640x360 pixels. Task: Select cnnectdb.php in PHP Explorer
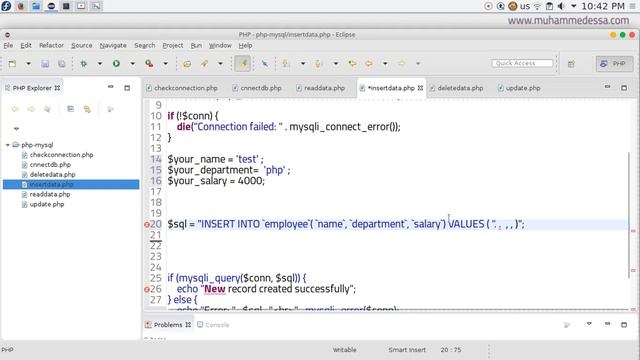point(50,164)
